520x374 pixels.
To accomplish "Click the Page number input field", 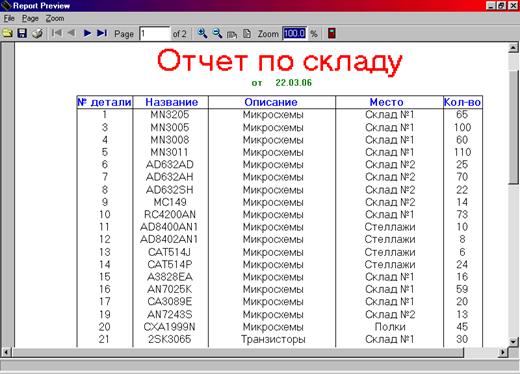I will coord(154,33).
